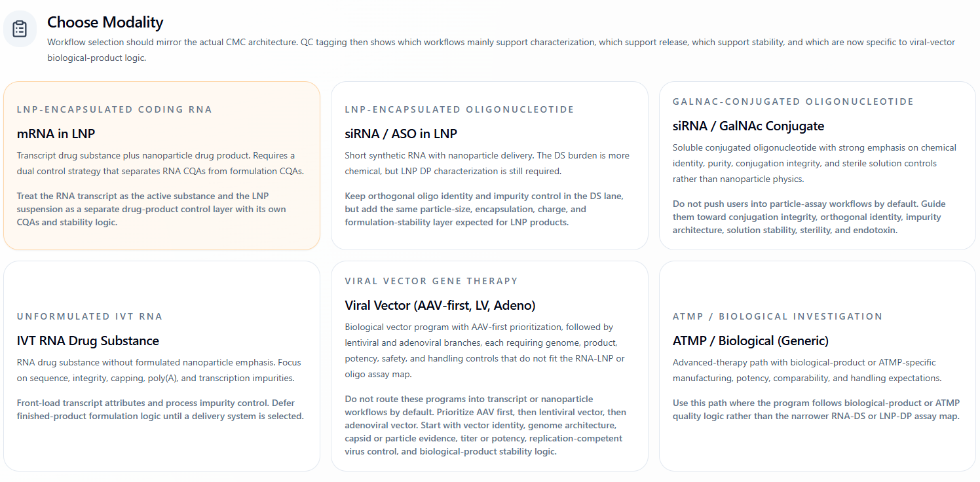The height and width of the screenshot is (482, 980).
Task: Pick the IVT RNA Drug Substance card
Action: click(x=162, y=366)
